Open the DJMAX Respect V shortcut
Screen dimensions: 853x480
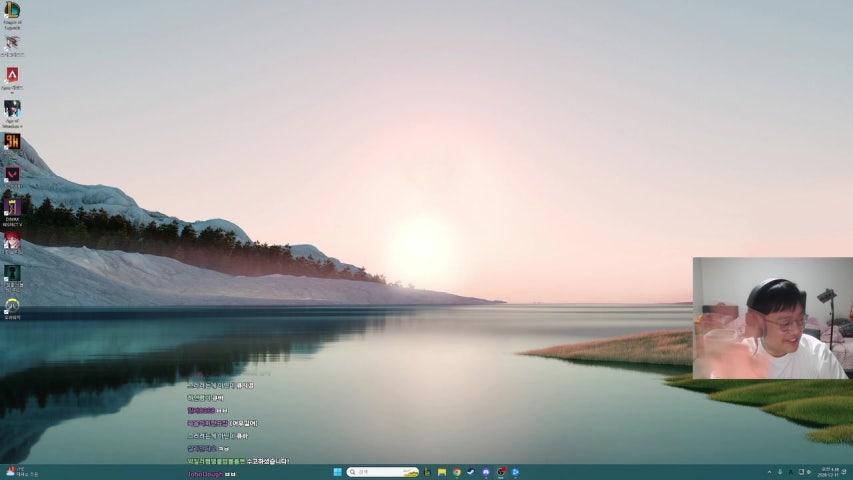pyautogui.click(x=12, y=207)
